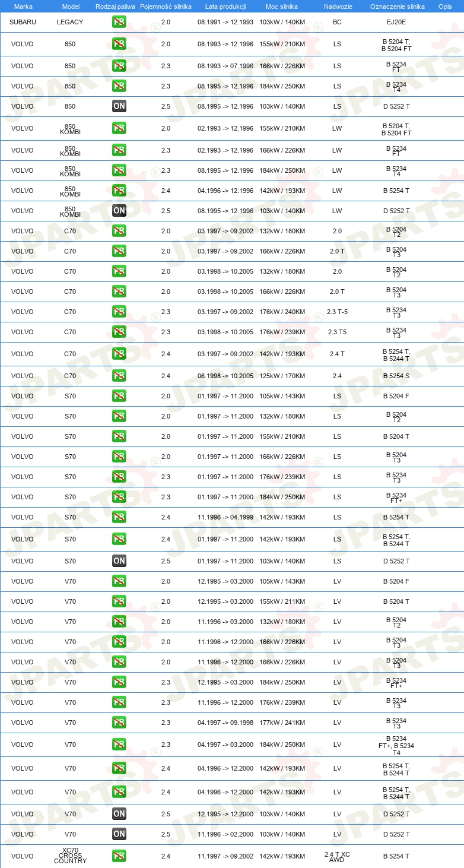
Task: Click ON icon in V70 12.1995 -> 12.2000 row
Action: pyautogui.click(x=119, y=814)
